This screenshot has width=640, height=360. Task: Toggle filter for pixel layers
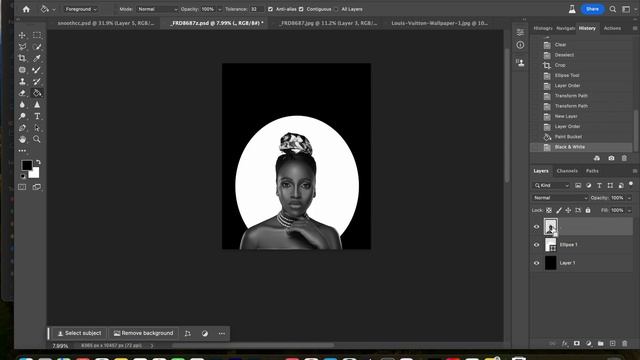tap(578, 185)
